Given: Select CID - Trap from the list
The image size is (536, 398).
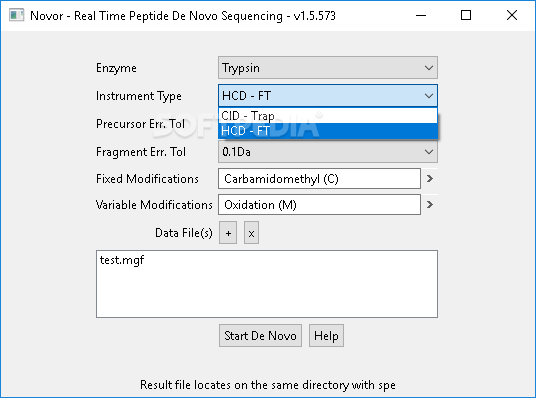Looking at the screenshot, I should pyautogui.click(x=327, y=116).
